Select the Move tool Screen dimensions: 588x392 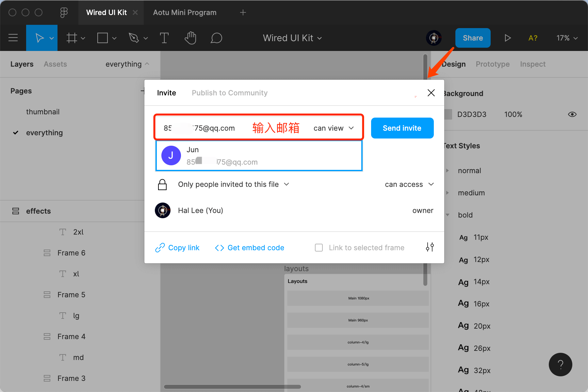(x=40, y=38)
